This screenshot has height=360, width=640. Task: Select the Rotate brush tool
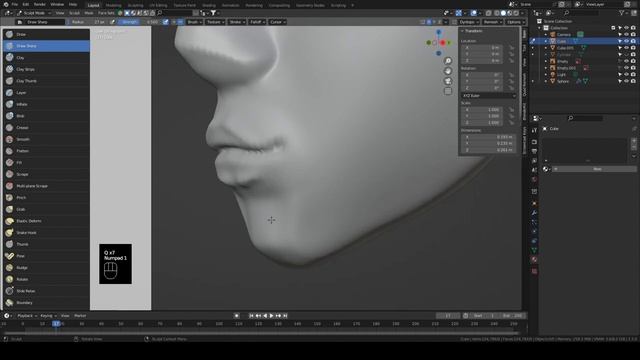coord(47,279)
